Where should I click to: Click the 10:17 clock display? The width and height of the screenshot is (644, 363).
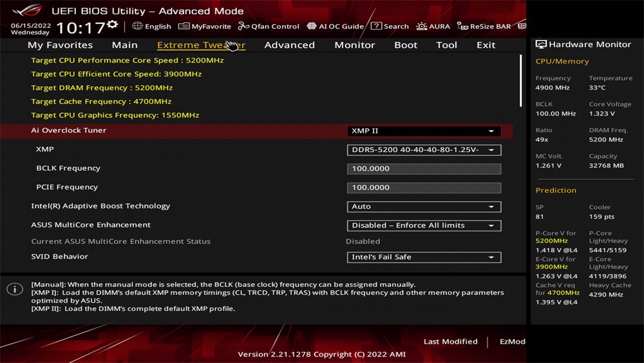(x=80, y=28)
